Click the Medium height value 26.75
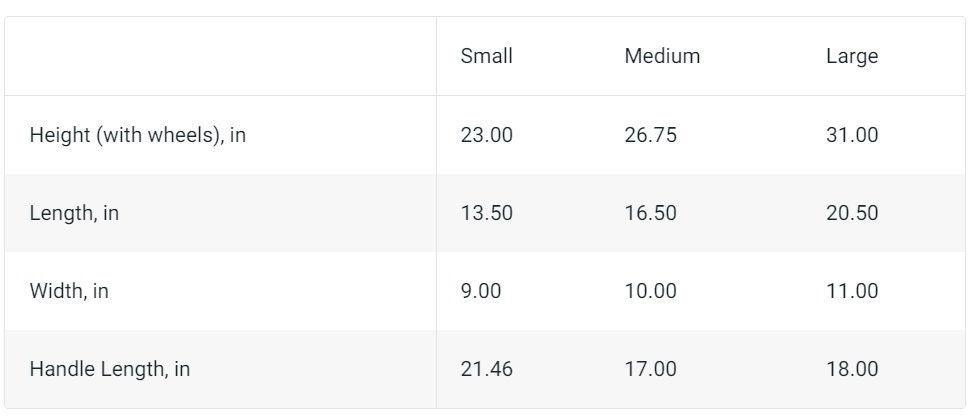 (x=650, y=135)
